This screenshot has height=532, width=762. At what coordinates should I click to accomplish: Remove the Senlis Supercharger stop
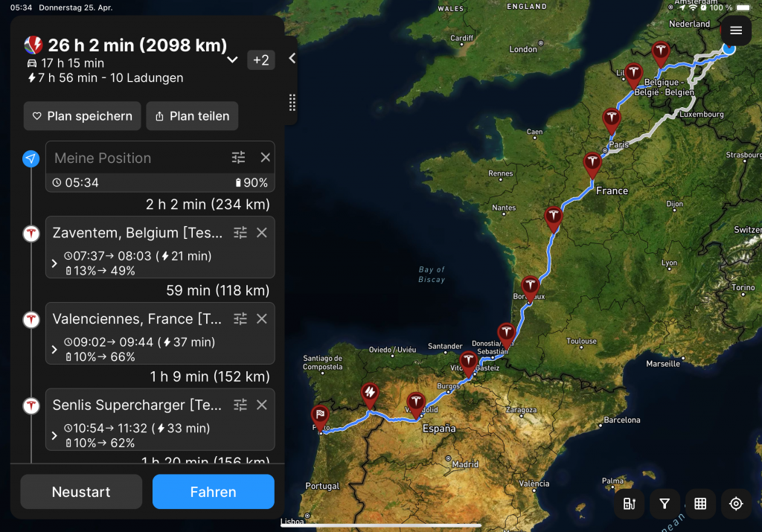coord(262,405)
